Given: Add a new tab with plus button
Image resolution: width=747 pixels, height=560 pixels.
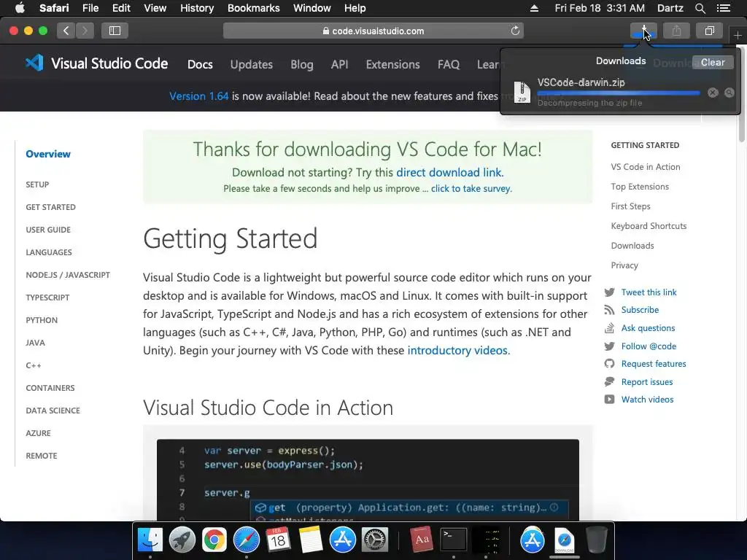Looking at the screenshot, I should coord(738,35).
